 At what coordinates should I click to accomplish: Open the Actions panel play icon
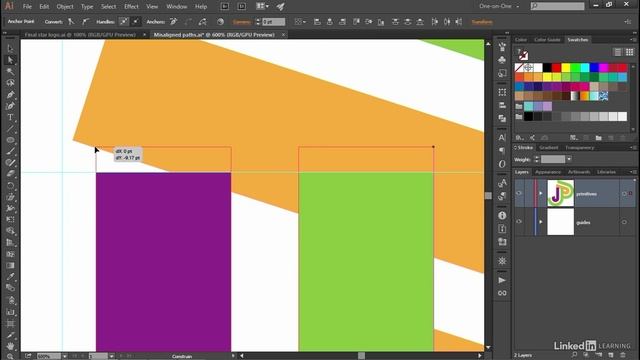[502, 280]
